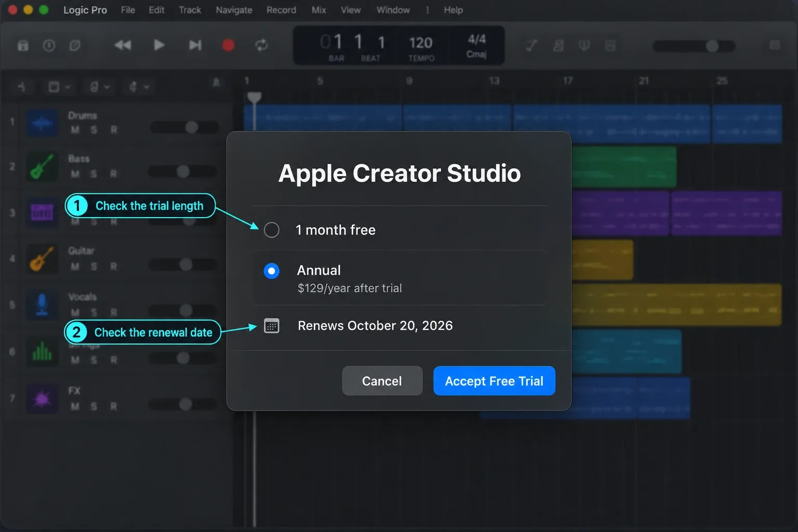Open the third dropdown chevron above the track list
Viewport: 798px width, 532px height.
tap(146, 87)
